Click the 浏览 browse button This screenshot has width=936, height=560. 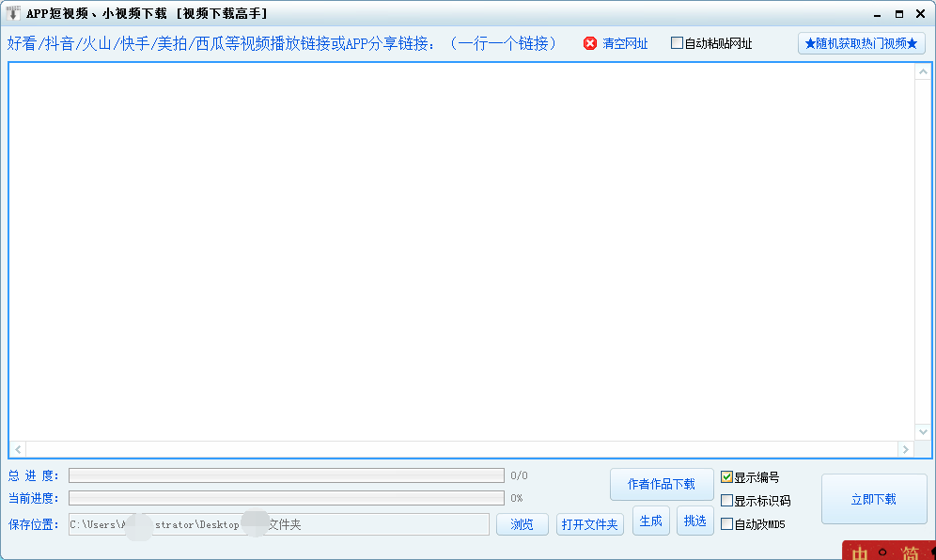coord(523,524)
